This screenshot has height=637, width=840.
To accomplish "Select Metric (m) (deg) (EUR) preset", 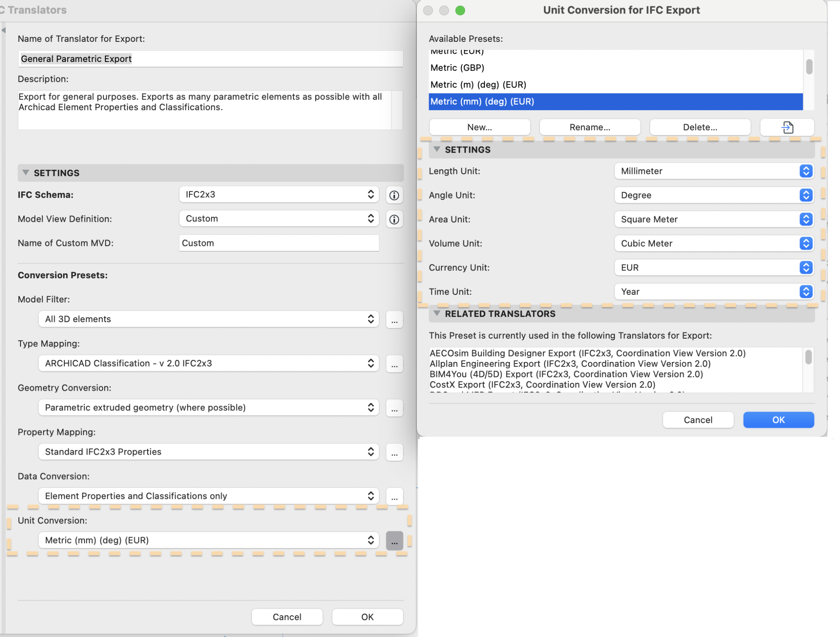I will [x=478, y=84].
